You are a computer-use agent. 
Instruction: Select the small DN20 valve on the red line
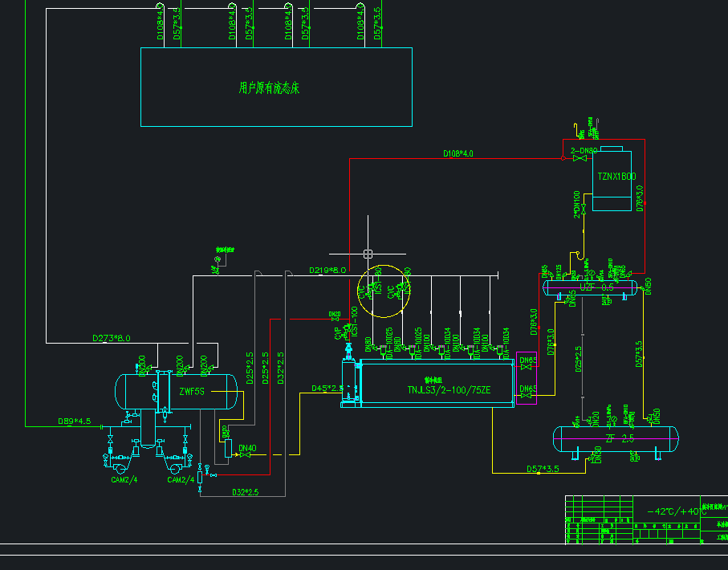[x=335, y=320]
